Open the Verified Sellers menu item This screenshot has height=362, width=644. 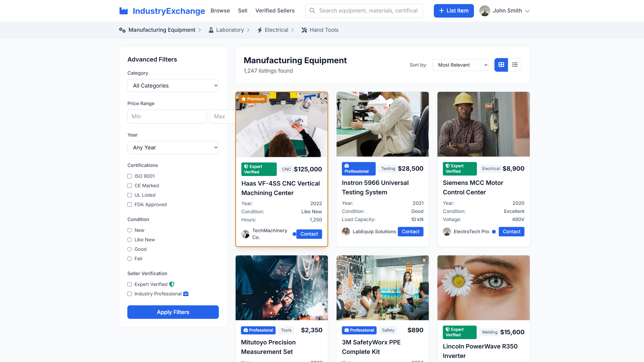pyautogui.click(x=275, y=10)
